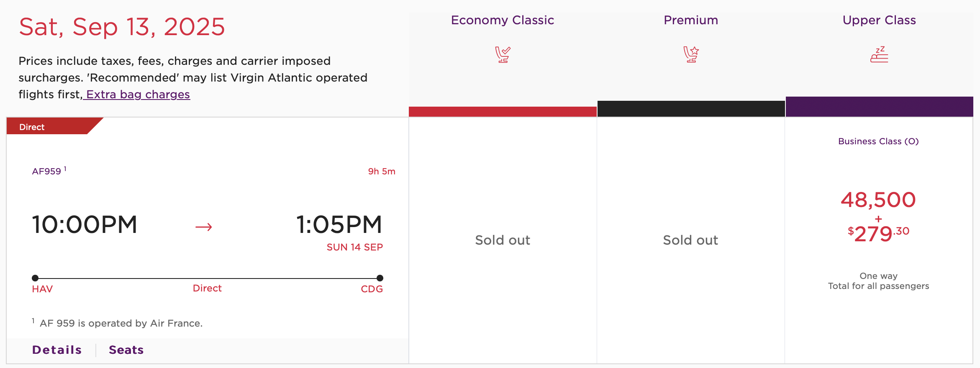Click the red arrow between departure and arrival times
This screenshot has width=980, height=368.
(204, 227)
